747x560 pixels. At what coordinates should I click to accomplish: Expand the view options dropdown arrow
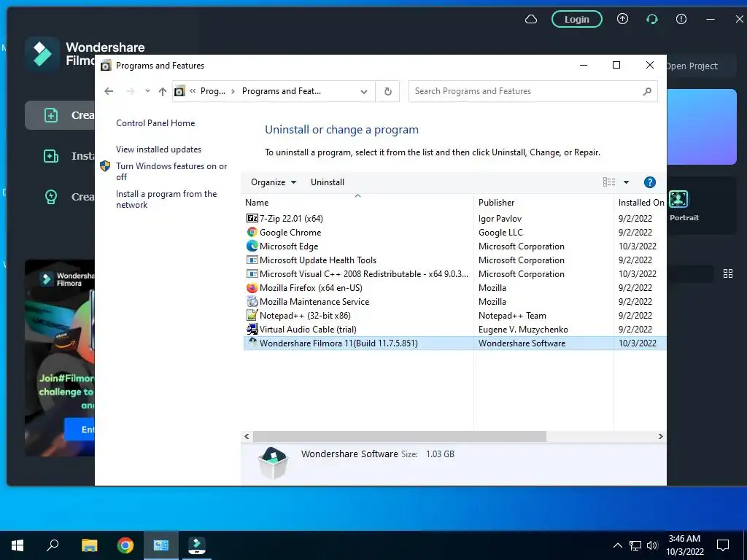click(626, 182)
